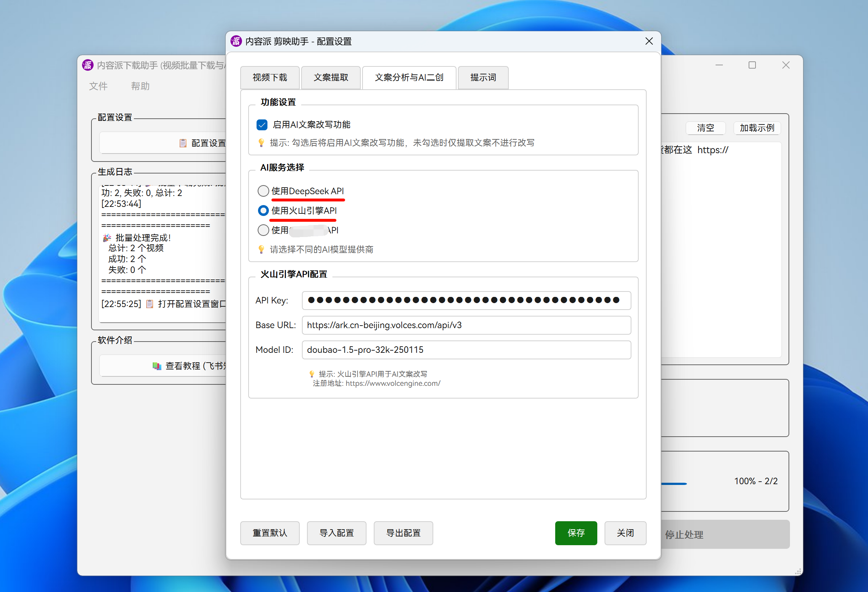Click the Model ID input field
This screenshot has width=868, height=592.
pyautogui.click(x=466, y=350)
